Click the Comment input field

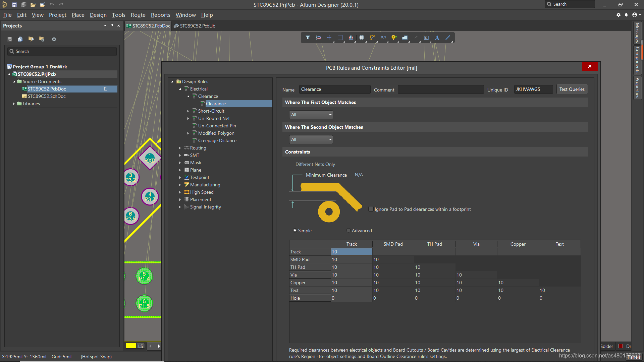pos(440,89)
